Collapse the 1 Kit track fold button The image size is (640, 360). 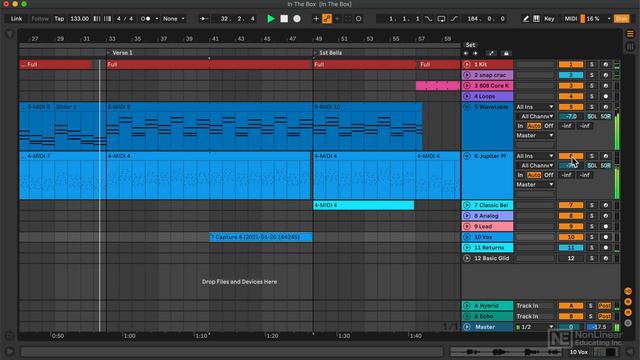point(467,64)
